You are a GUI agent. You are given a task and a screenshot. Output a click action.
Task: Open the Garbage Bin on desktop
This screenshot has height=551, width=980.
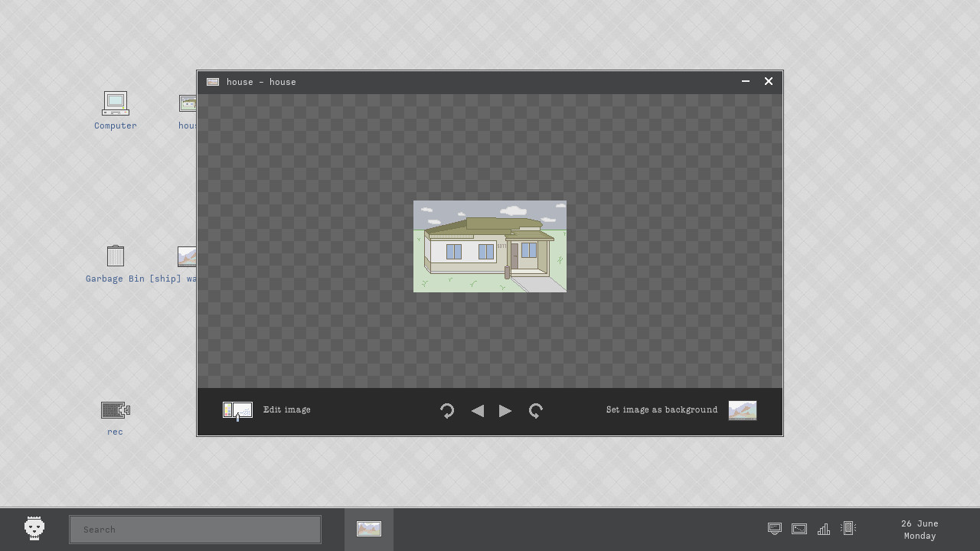(x=116, y=256)
